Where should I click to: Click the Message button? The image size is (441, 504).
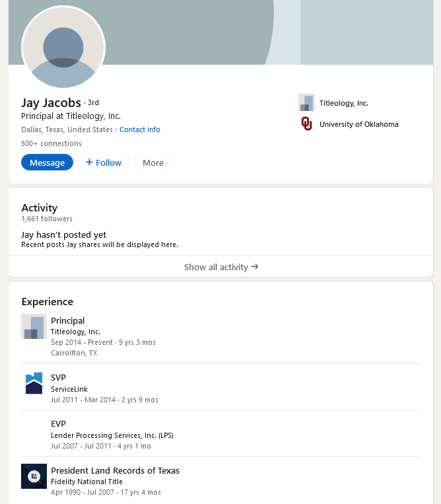(48, 162)
